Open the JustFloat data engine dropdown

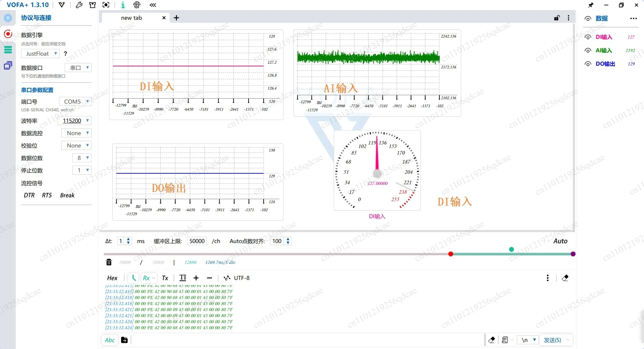[40, 54]
